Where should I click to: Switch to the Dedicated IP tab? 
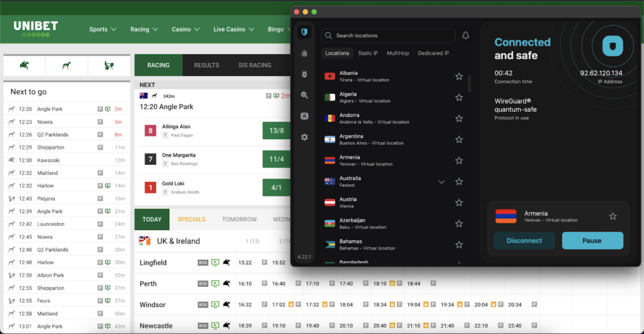pos(433,53)
